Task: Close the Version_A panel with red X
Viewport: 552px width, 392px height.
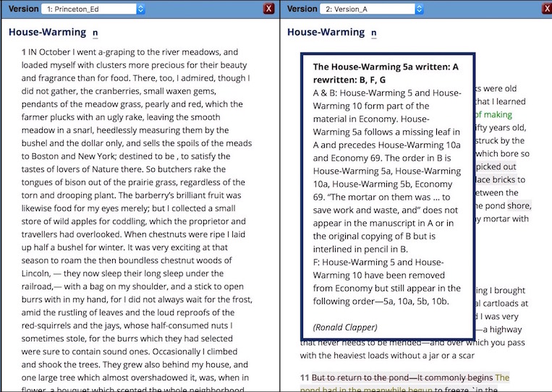Action: [548, 9]
